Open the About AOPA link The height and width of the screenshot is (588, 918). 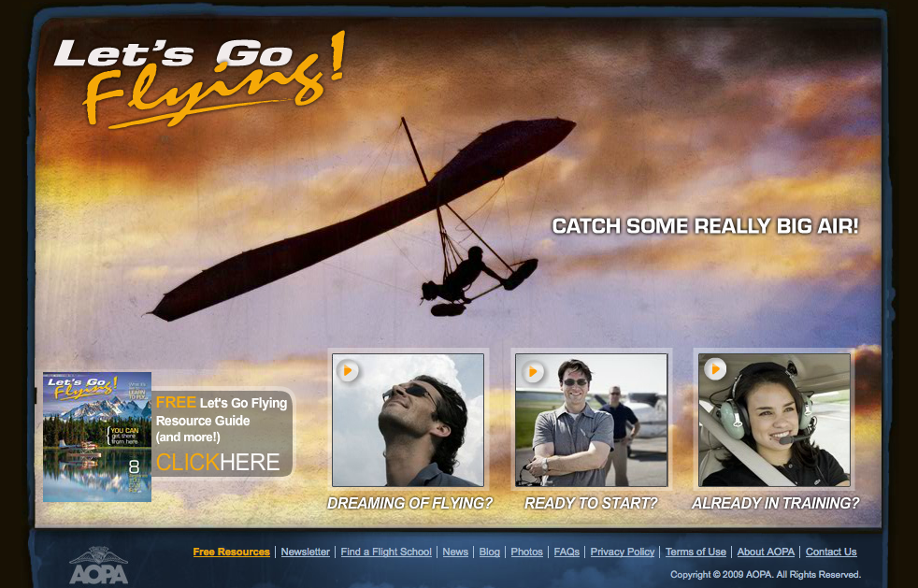click(x=766, y=552)
